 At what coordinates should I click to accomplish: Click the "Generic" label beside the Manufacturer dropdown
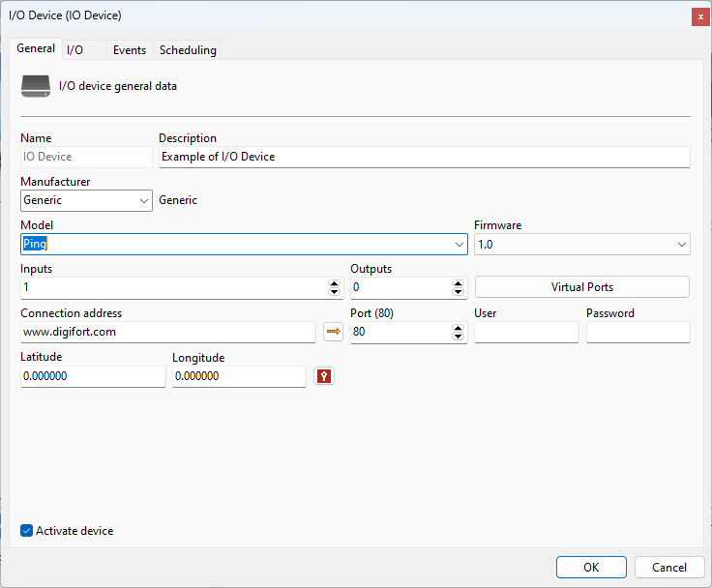click(x=178, y=200)
